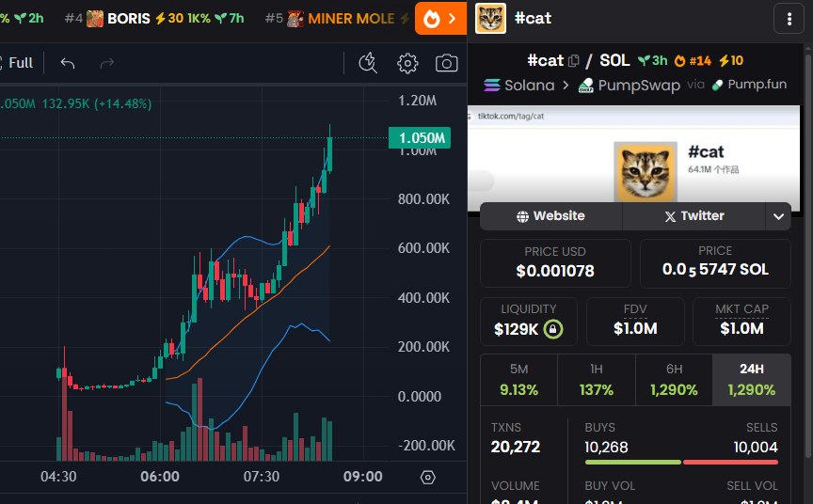Click the Pump.fun source link

pos(749,85)
